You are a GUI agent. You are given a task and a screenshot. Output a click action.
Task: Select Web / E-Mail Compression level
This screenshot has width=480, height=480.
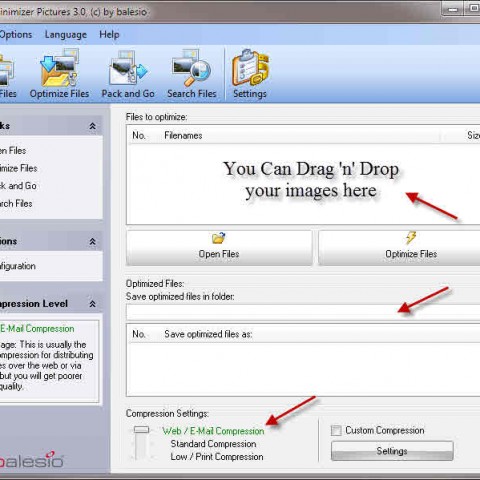click(x=213, y=431)
